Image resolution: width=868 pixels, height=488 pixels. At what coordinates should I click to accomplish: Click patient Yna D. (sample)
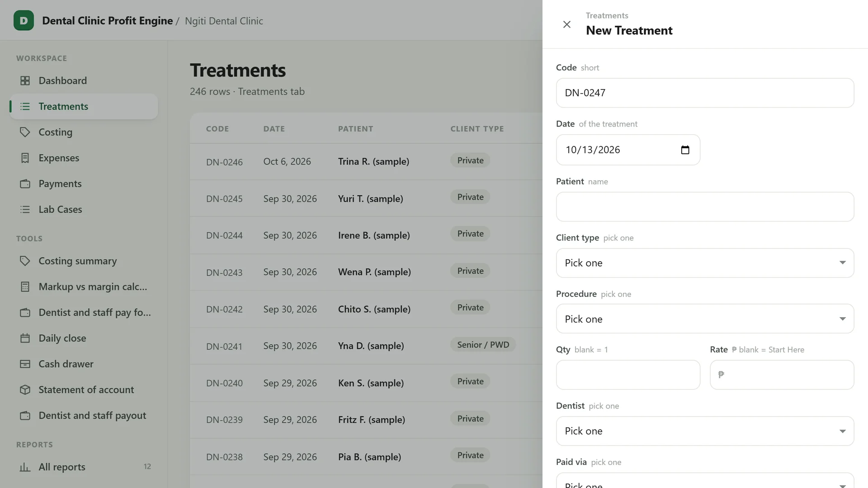[x=371, y=346]
